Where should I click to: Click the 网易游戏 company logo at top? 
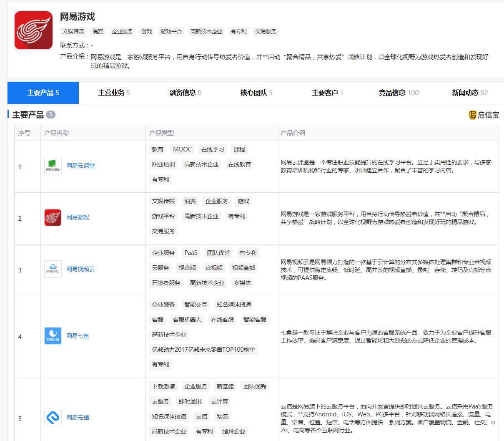click(34, 30)
